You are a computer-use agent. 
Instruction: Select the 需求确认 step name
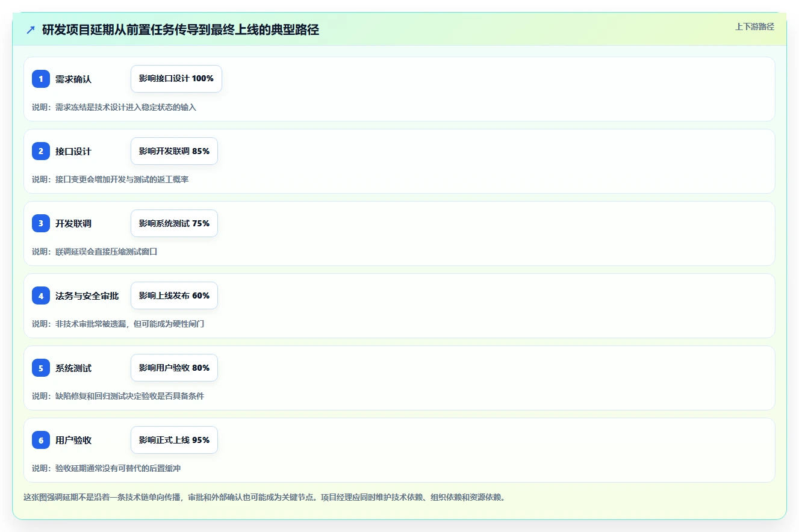tap(73, 79)
